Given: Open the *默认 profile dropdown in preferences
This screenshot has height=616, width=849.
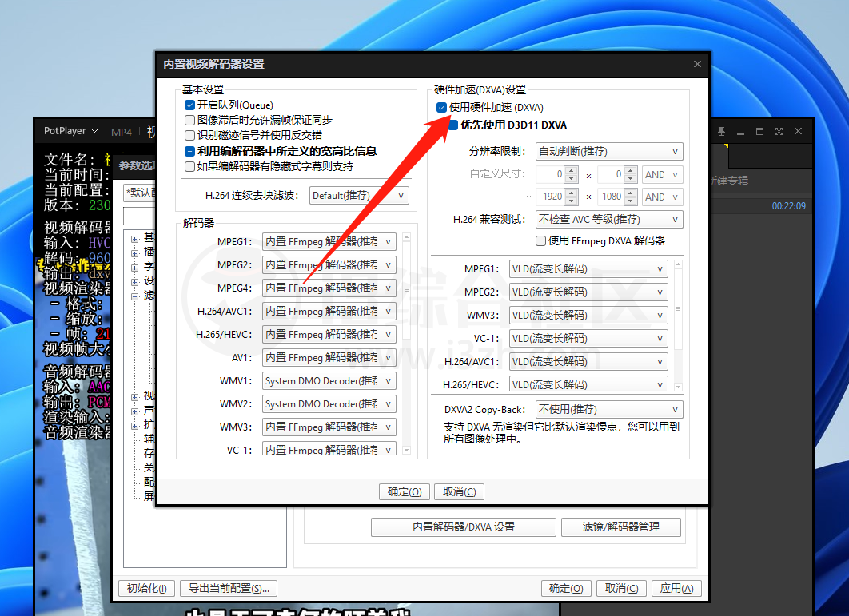Looking at the screenshot, I should click(x=140, y=193).
